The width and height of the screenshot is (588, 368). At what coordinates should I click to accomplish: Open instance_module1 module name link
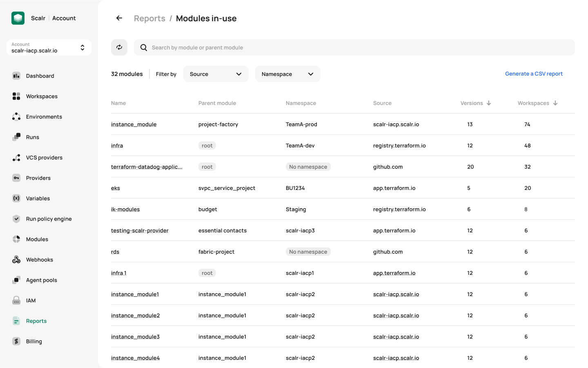pos(135,294)
